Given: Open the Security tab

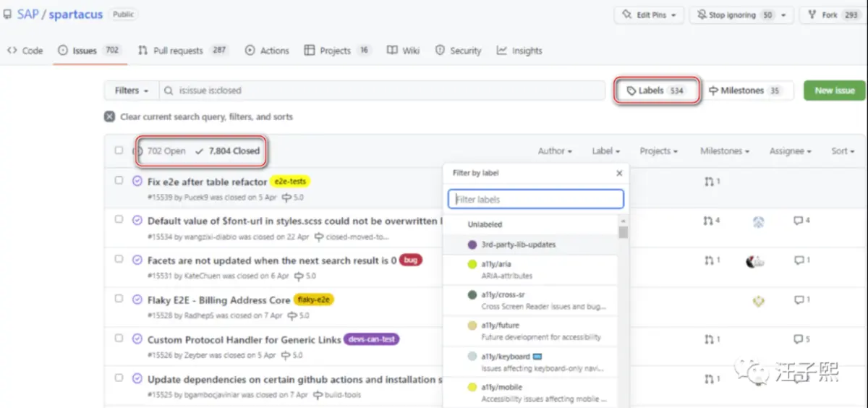Looking at the screenshot, I should click(x=458, y=51).
